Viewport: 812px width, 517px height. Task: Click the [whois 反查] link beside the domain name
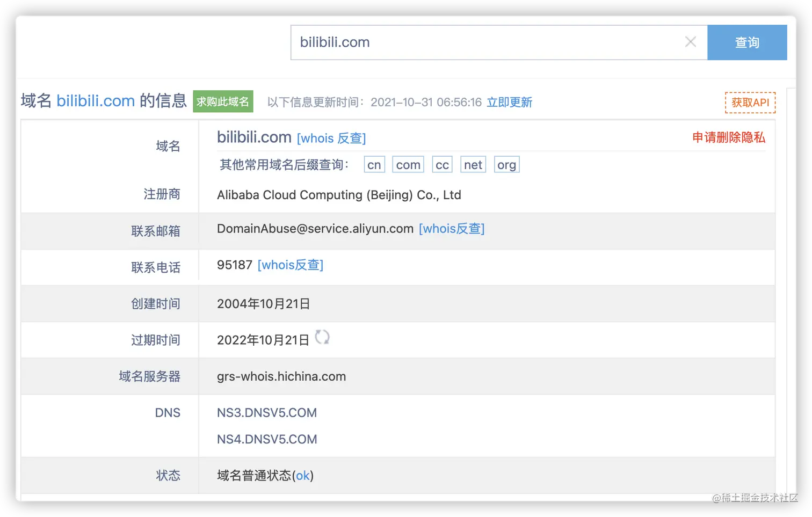(331, 139)
